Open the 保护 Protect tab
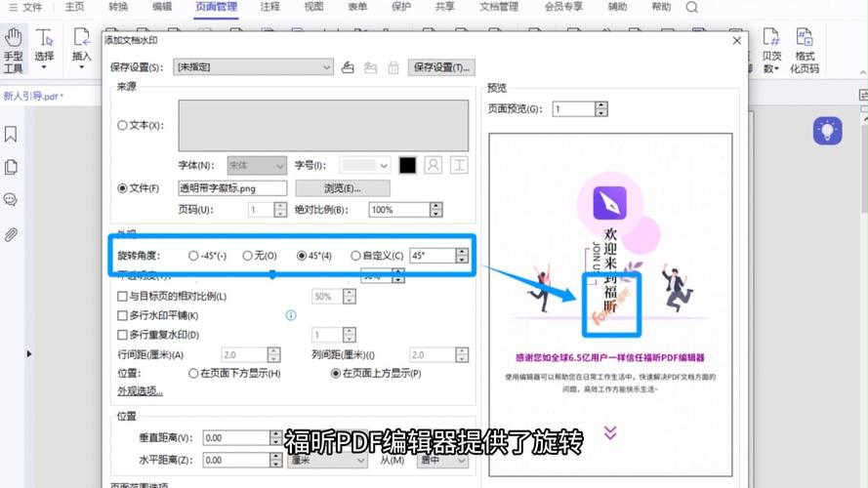This screenshot has width=868, height=488. point(400,7)
